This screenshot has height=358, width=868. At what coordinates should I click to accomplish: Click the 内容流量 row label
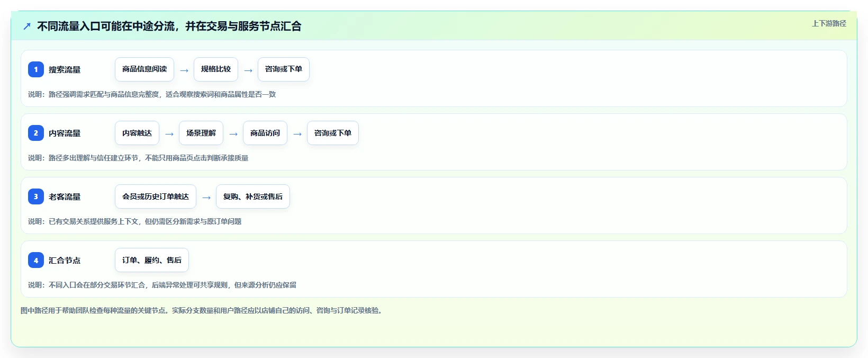point(65,133)
